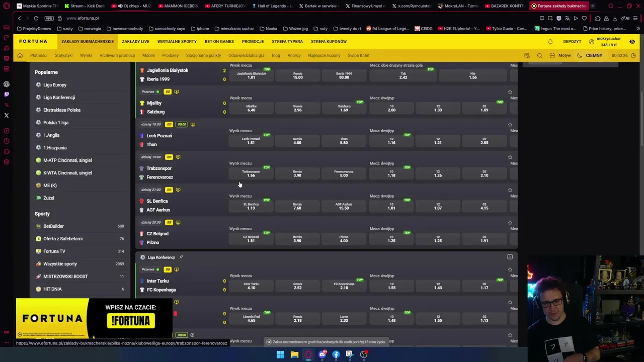Open statistics icon for Liga Konferencji header

click(x=510, y=257)
